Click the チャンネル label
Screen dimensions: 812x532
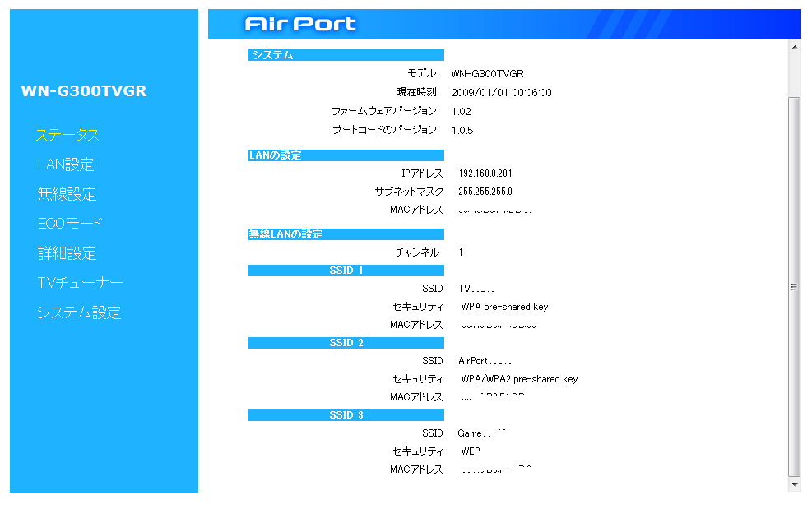coord(417,252)
